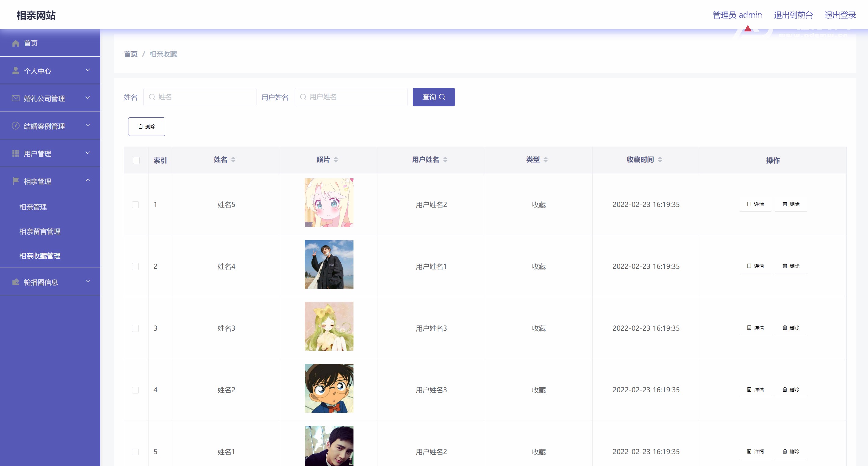Click the home icon in the sidebar
Screen dimensions: 868x466
[x=16, y=43]
